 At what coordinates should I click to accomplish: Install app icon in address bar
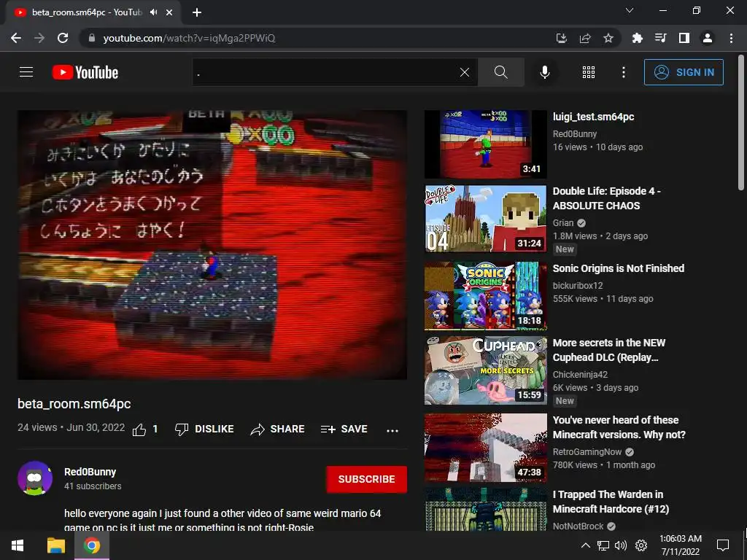point(562,38)
